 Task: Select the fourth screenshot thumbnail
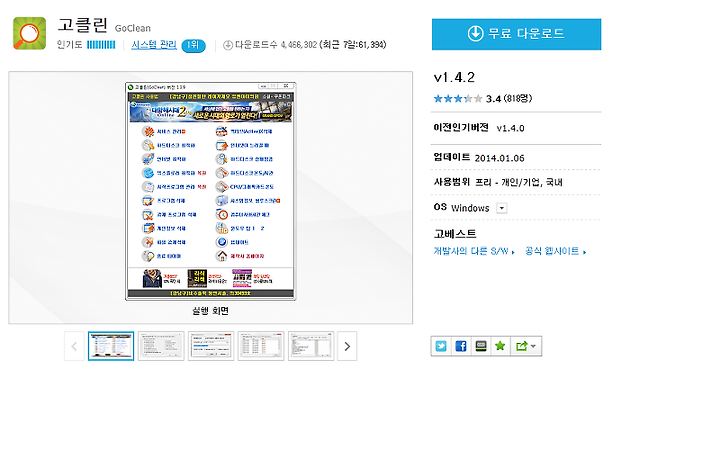(261, 346)
